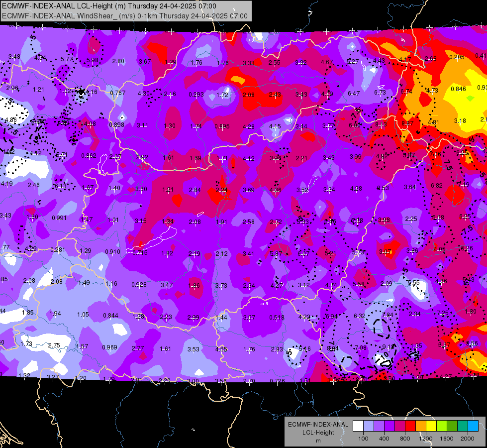Viewport: 487px width, 448px height.
Task: Click the 0.969 wind shear value
Action: point(109,347)
